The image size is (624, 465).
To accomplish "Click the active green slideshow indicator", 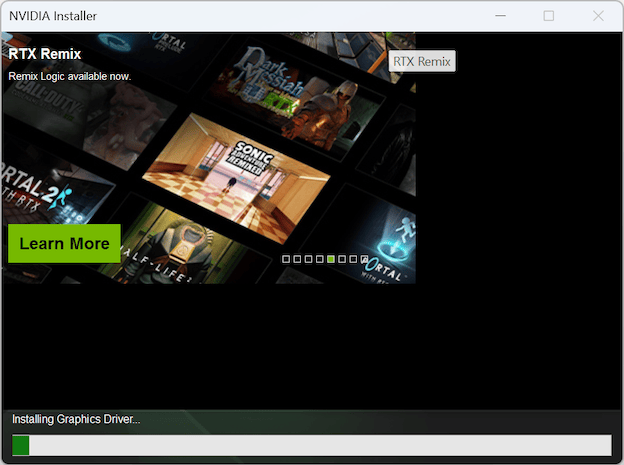I will tap(330, 259).
